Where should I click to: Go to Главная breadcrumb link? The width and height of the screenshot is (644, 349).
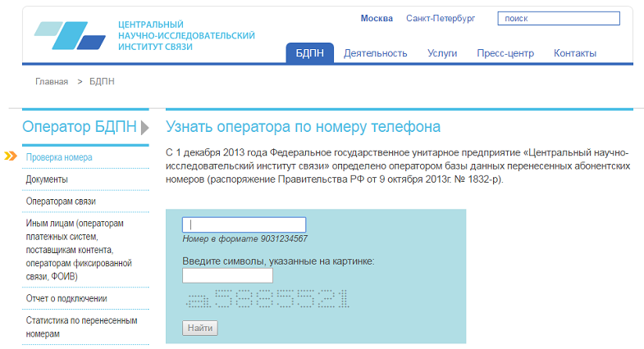[x=52, y=82]
